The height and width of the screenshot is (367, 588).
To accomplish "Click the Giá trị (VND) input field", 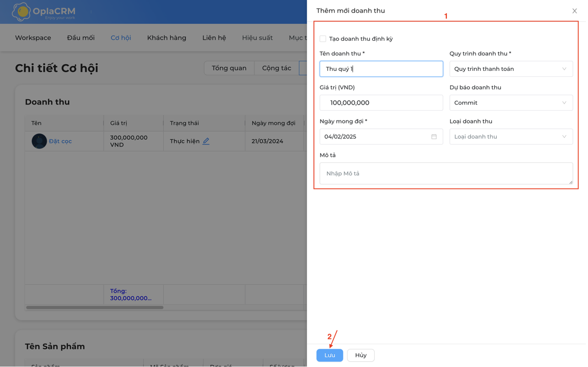I will [381, 103].
